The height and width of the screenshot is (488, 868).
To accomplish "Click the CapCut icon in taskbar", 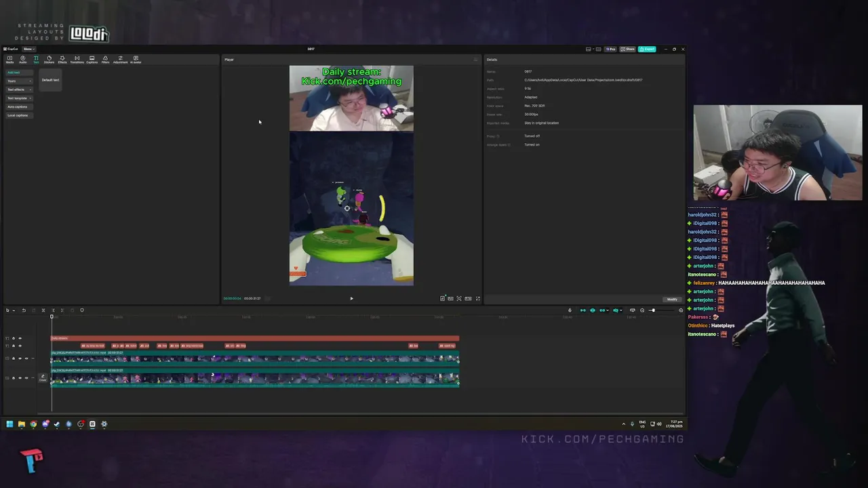I will pyautogui.click(x=92, y=424).
